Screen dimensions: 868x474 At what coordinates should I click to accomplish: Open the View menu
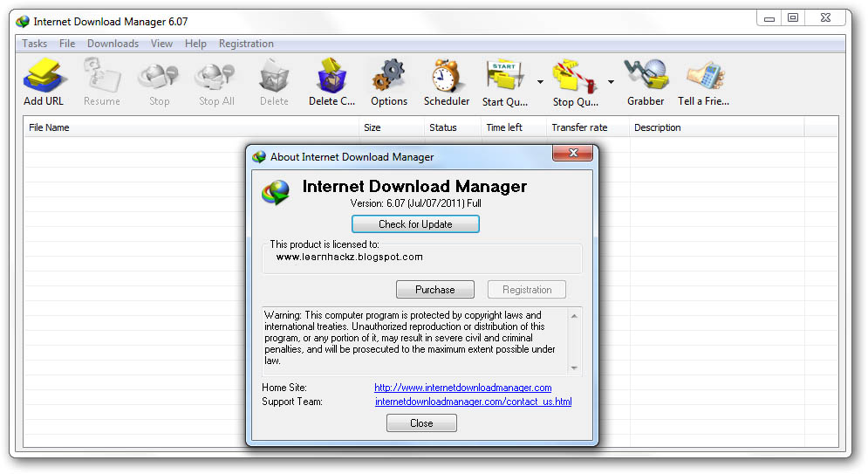pyautogui.click(x=161, y=44)
